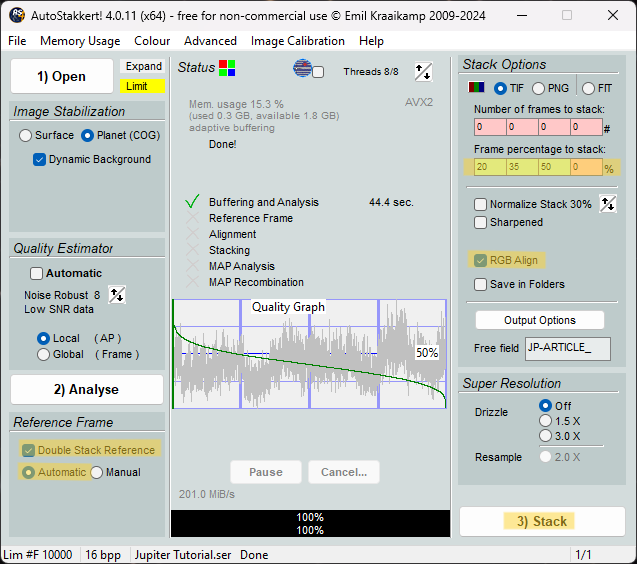
Task: Click the 1) Open button
Action: point(62,76)
